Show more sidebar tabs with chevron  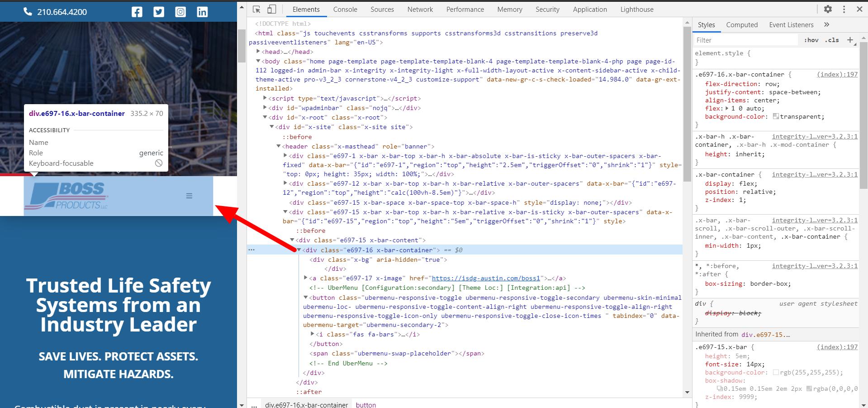(826, 25)
